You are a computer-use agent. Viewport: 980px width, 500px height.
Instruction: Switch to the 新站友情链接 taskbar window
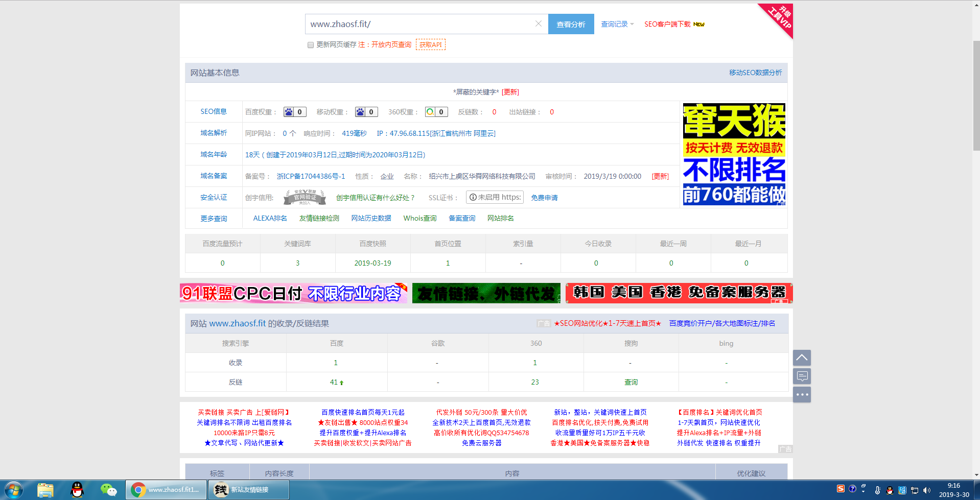249,490
